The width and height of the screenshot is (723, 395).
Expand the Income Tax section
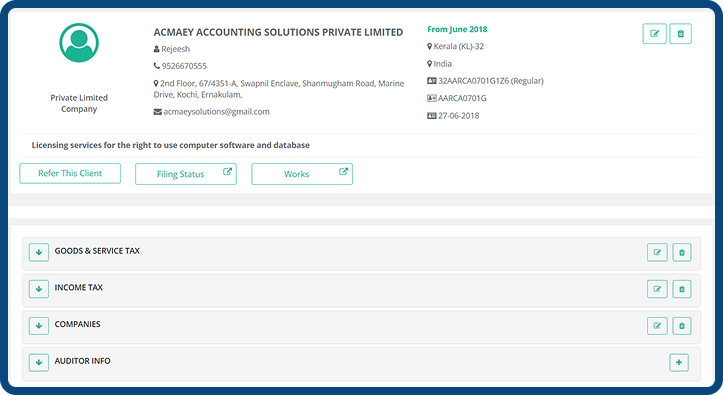[x=39, y=289]
